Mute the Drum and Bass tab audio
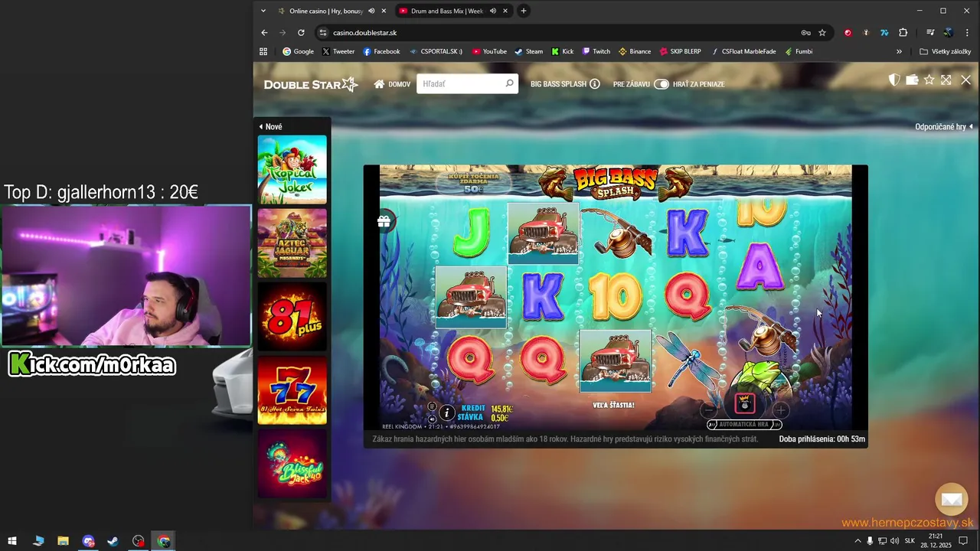 tap(493, 11)
